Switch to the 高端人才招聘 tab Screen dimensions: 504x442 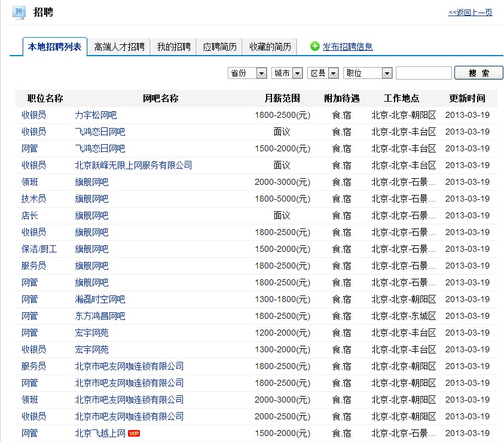119,47
